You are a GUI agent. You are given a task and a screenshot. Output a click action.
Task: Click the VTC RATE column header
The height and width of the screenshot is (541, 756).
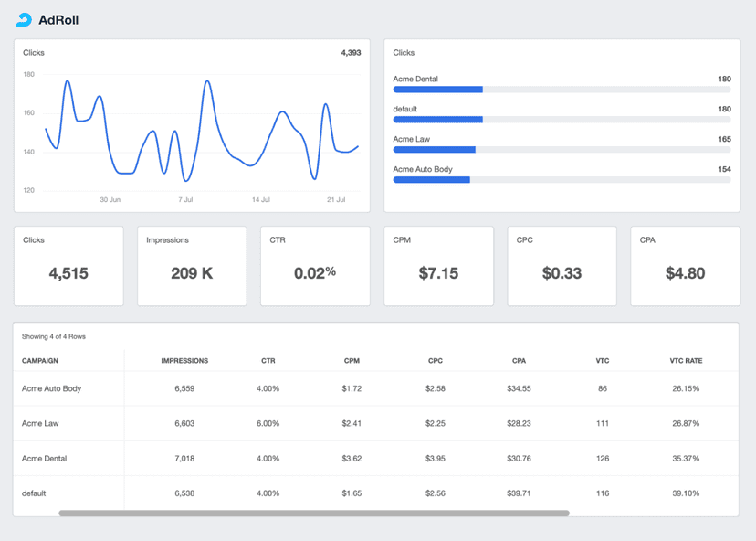point(687,360)
